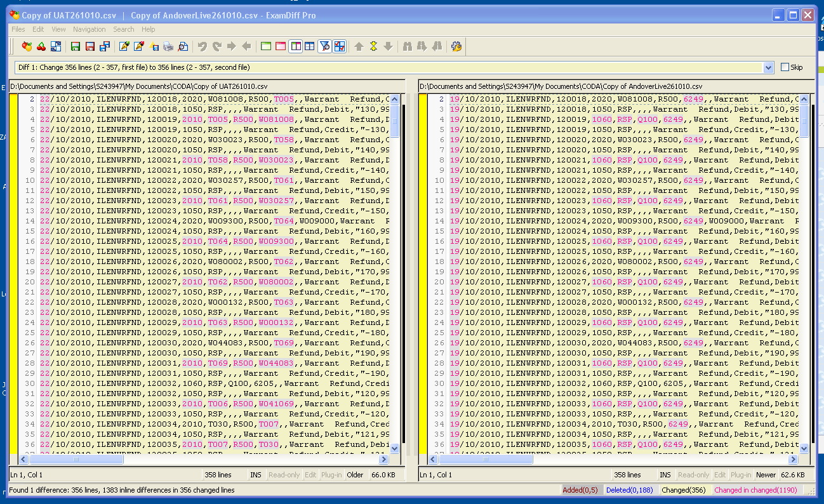Image resolution: width=824 pixels, height=504 pixels.
Task: Open the Options (gear) icon
Action: coord(456,46)
